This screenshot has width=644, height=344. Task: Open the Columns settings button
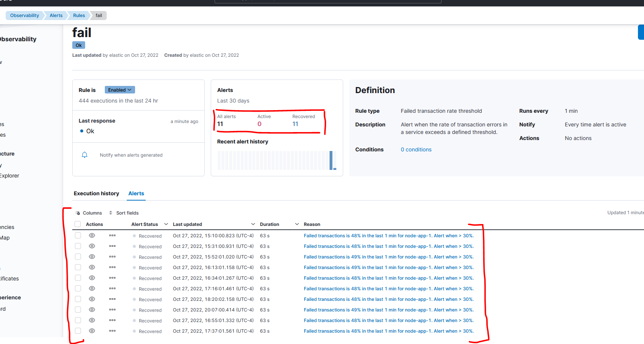point(89,213)
